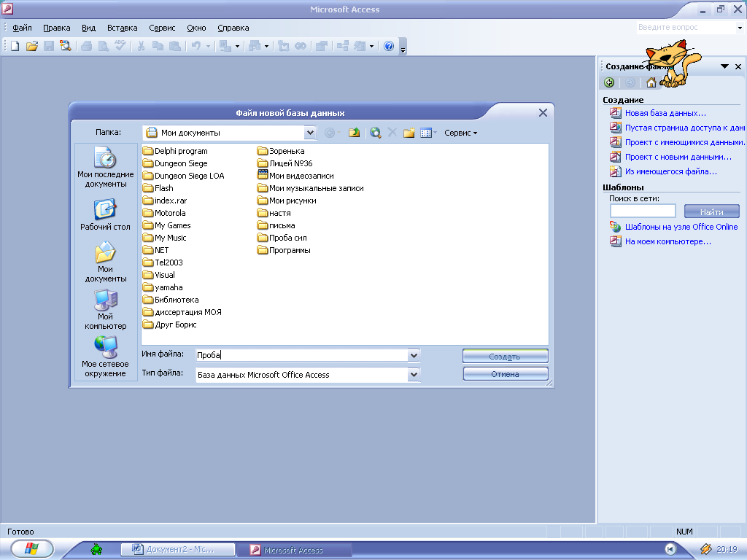Click the Создать button
This screenshot has width=747, height=560.
(x=505, y=356)
